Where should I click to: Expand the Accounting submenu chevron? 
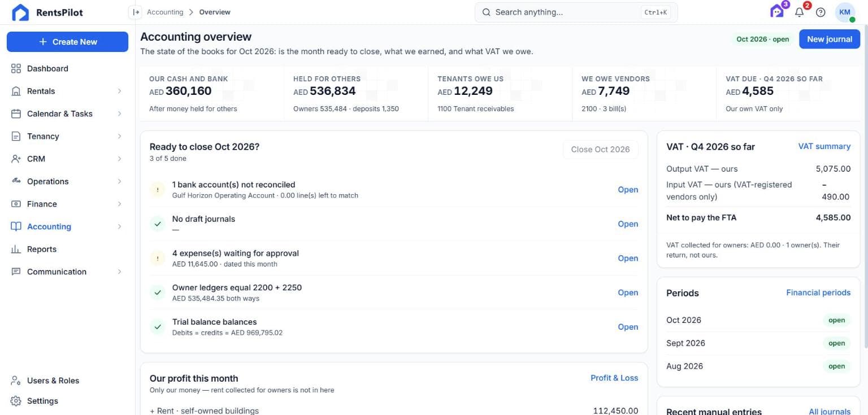(x=119, y=226)
